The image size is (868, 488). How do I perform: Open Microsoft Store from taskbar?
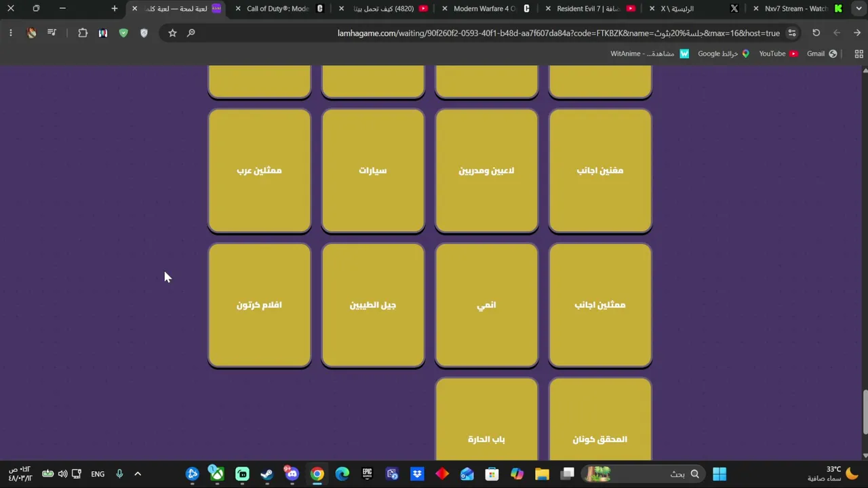pyautogui.click(x=492, y=474)
